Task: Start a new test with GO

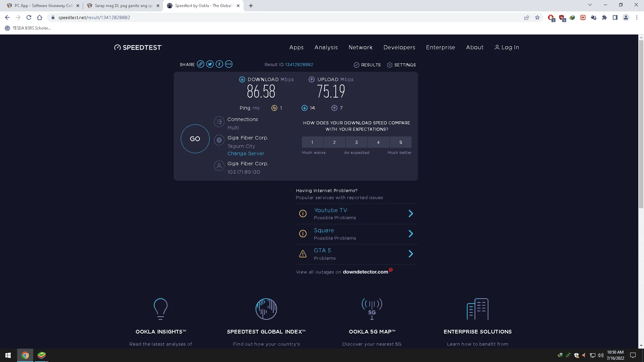Action: tap(195, 139)
